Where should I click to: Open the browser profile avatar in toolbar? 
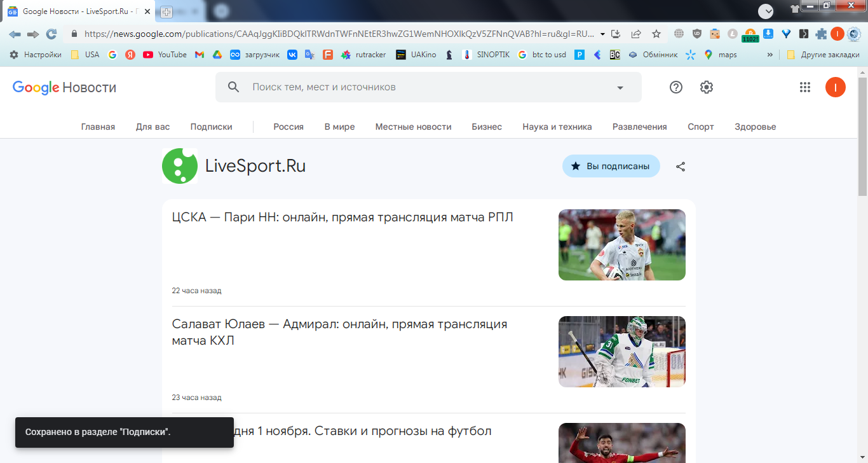[x=837, y=34]
